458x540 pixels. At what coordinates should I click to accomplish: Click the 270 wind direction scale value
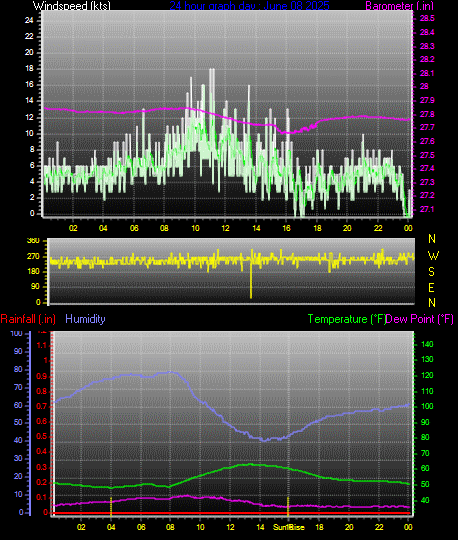point(33,256)
